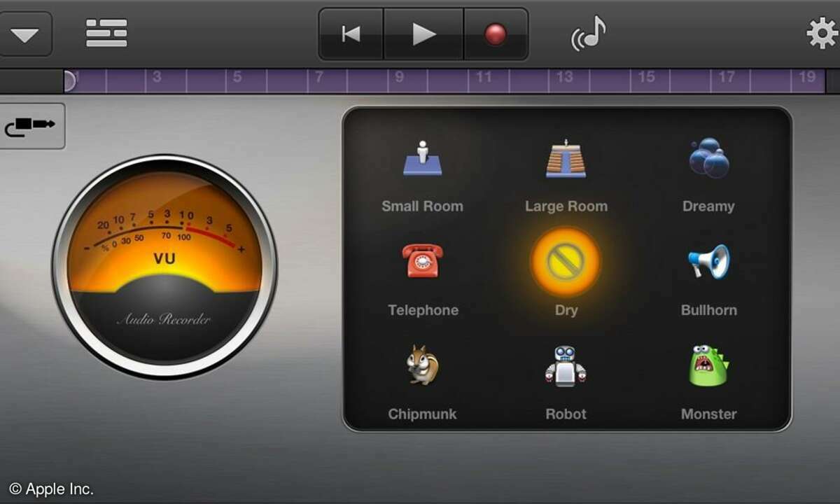Click the VU Audio Recorder meter
This screenshot has height=504, width=840.
click(x=164, y=266)
